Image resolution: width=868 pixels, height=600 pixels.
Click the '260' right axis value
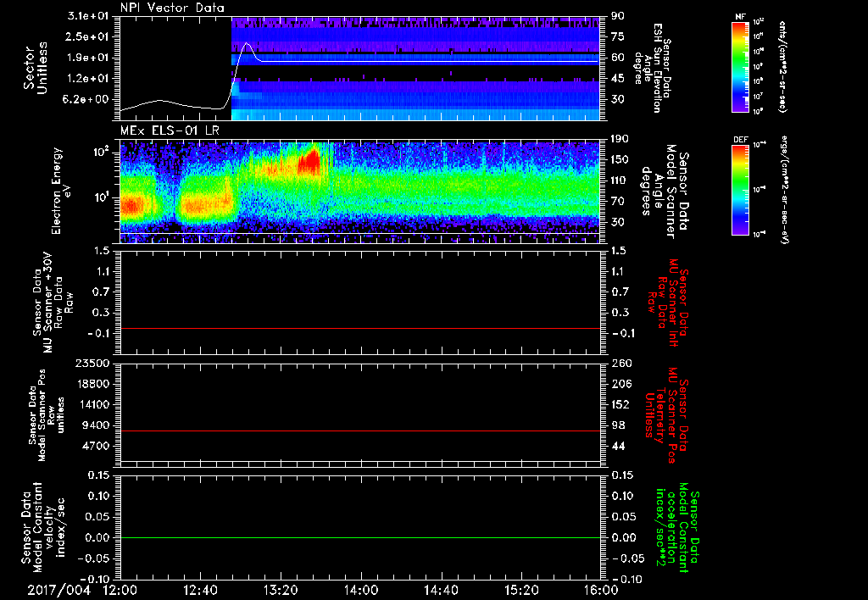621,363
